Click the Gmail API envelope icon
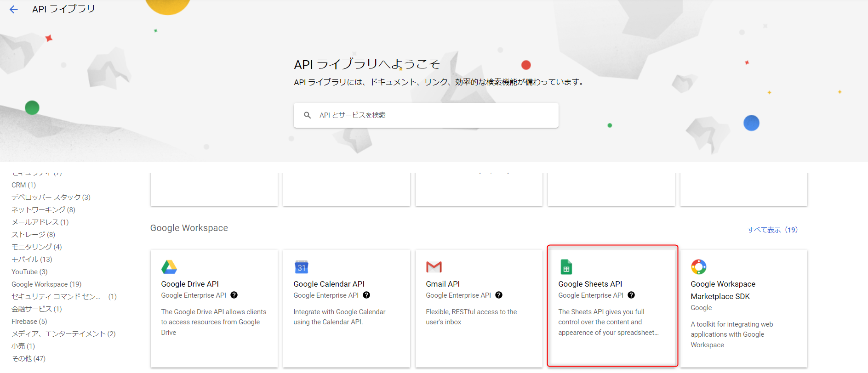The image size is (868, 373). 434,267
